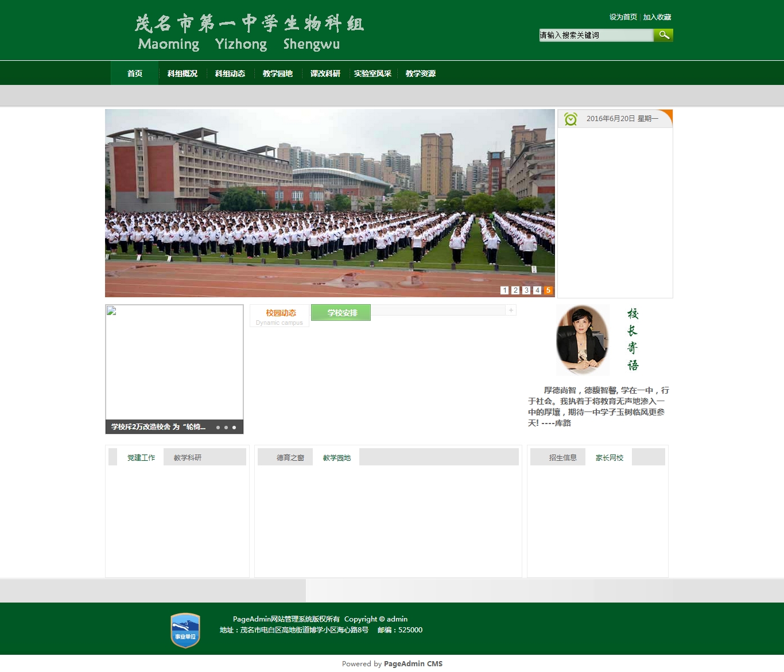Click the plus icon beside campus tabs
784x672 pixels.
[511, 310]
